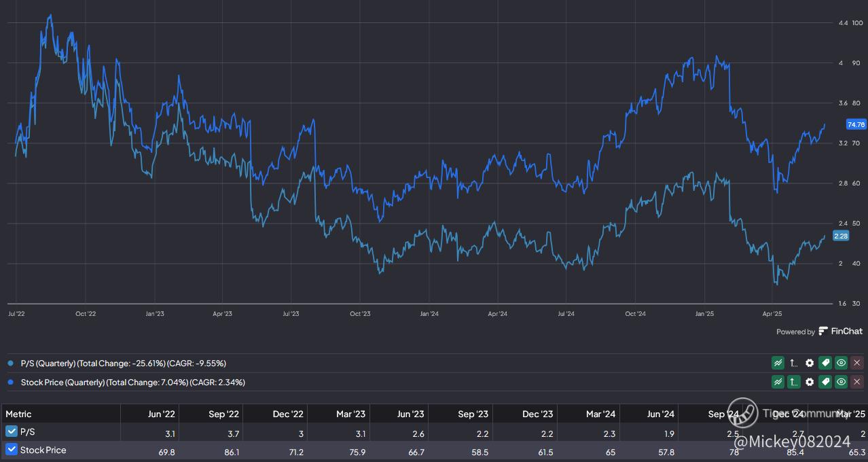Click the up-arrow axis icon for Stock Price

coord(793,383)
